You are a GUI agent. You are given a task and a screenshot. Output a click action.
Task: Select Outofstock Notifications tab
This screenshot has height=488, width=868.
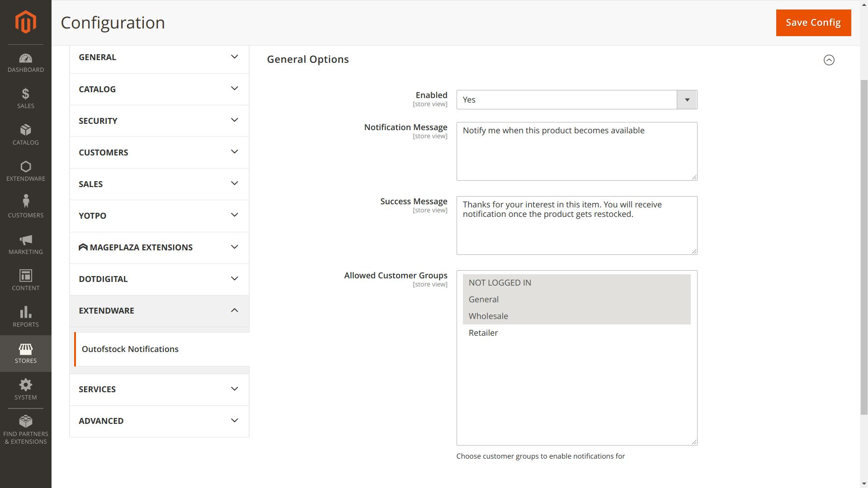[162, 349]
